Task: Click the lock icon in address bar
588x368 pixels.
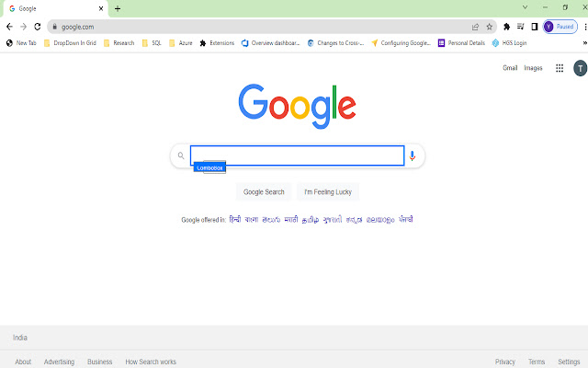Action: (55, 27)
